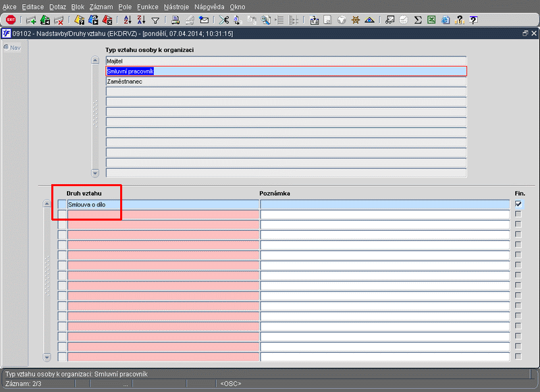Click the status line reading Typ vztahu osoby k organizaci: Smluvní pracovník

click(76, 374)
